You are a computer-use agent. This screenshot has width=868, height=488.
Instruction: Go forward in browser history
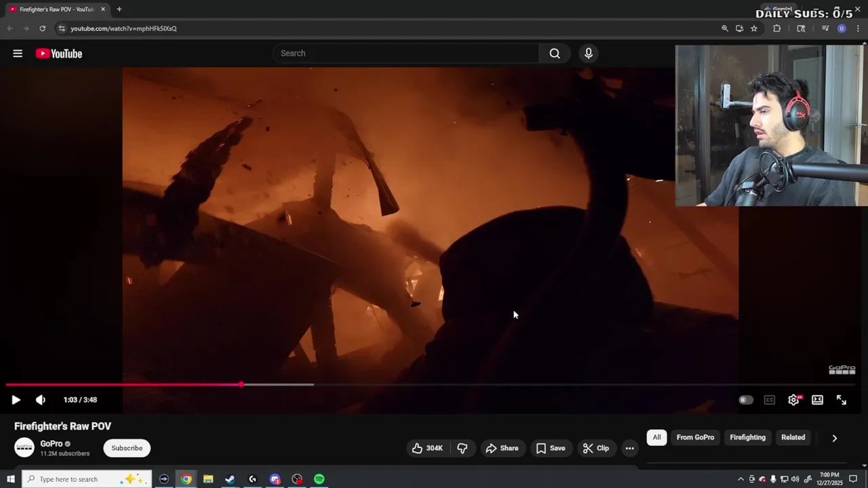26,28
